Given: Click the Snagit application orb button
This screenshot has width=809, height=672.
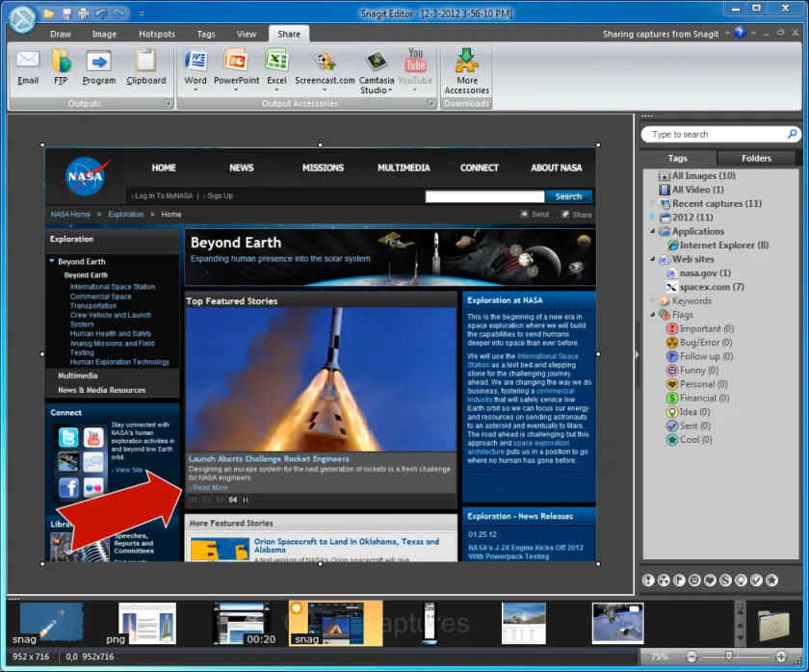Looking at the screenshot, I should [x=23, y=18].
